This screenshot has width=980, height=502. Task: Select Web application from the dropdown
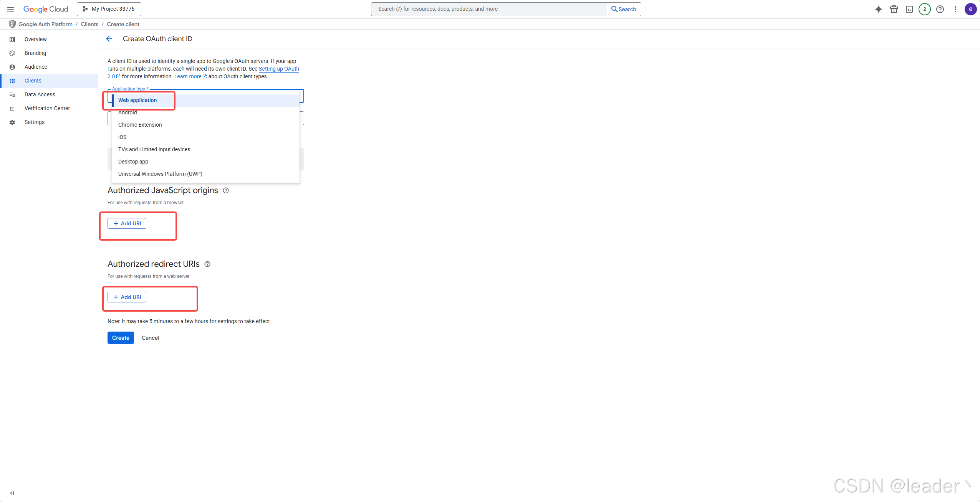coord(137,100)
